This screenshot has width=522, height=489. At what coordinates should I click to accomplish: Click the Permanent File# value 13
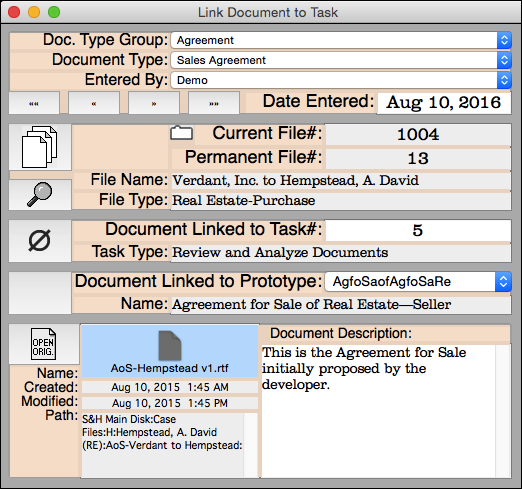tap(418, 158)
